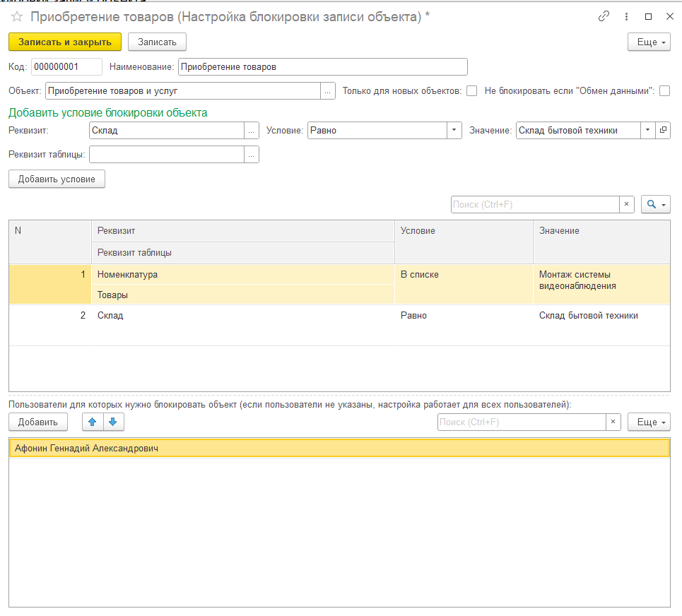Open search options magnifier dropdown
The height and width of the screenshot is (616, 682).
pyautogui.click(x=655, y=205)
